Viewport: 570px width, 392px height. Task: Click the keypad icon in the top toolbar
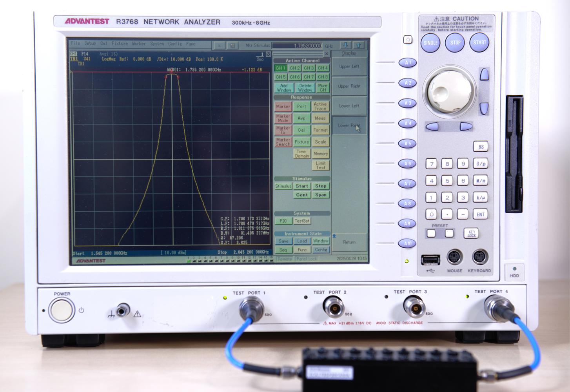tap(232, 45)
